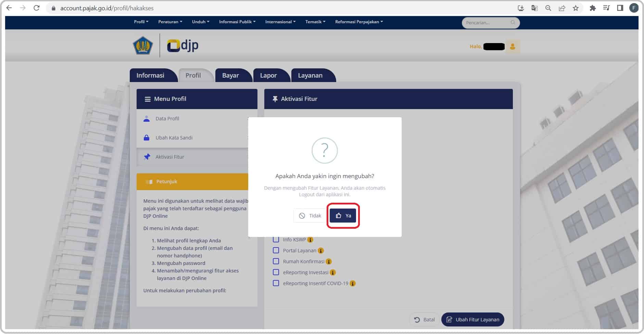Image resolution: width=644 pixels, height=334 pixels.
Task: Expand the Informasi Publik dropdown menu
Action: [x=237, y=22]
